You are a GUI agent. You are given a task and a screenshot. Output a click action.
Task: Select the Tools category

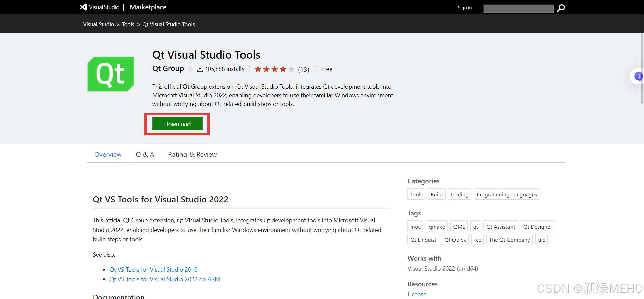(416, 194)
